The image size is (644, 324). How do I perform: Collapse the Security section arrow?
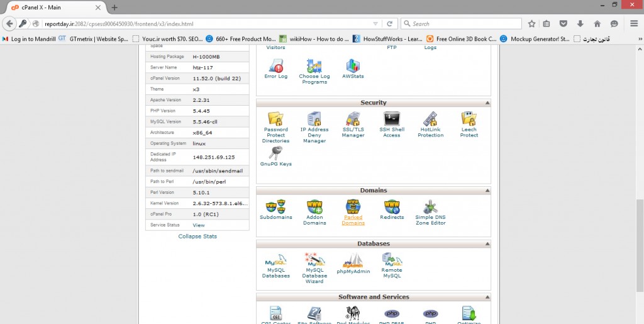point(486,103)
